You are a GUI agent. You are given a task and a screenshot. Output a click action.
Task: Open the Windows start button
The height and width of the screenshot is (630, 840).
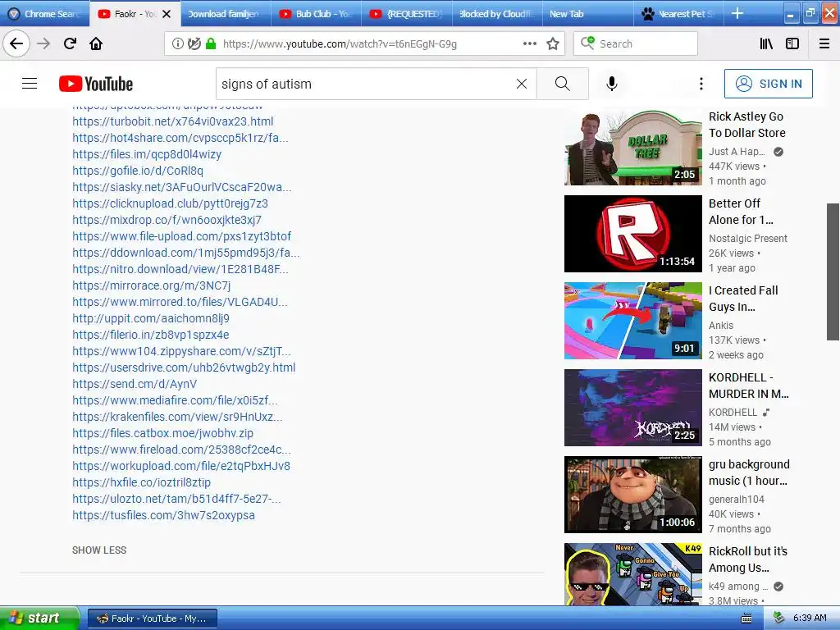(x=39, y=619)
